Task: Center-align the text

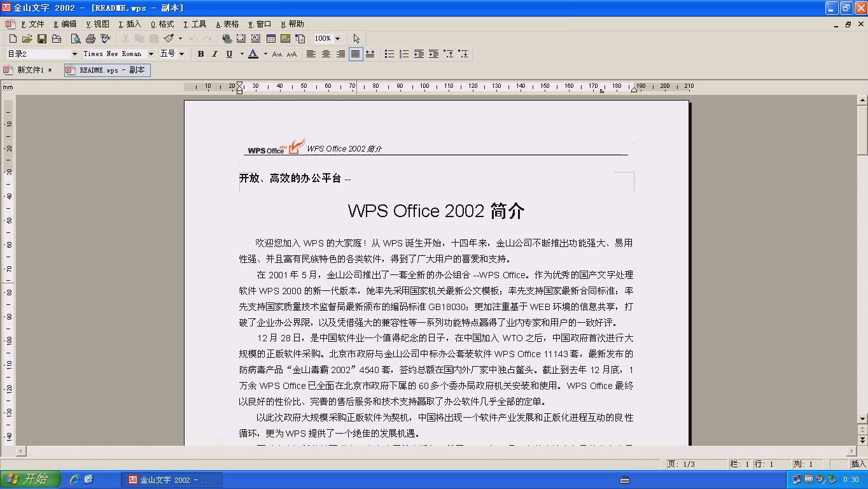Action: click(x=326, y=54)
